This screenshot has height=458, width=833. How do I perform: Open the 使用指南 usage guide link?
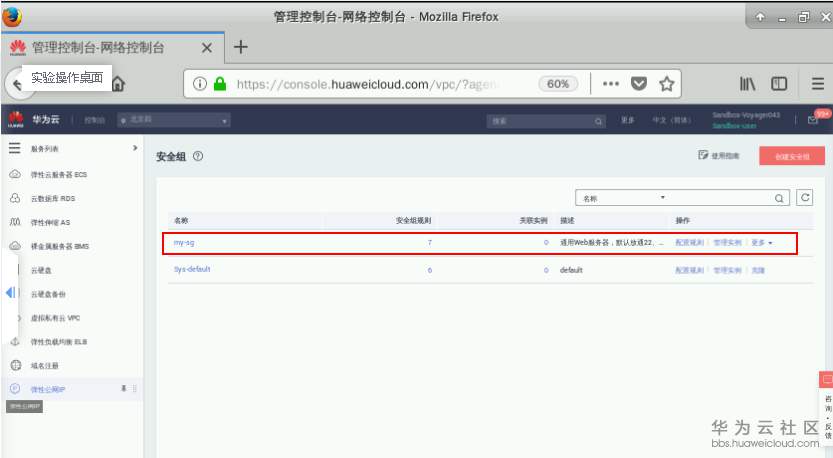coord(719,156)
